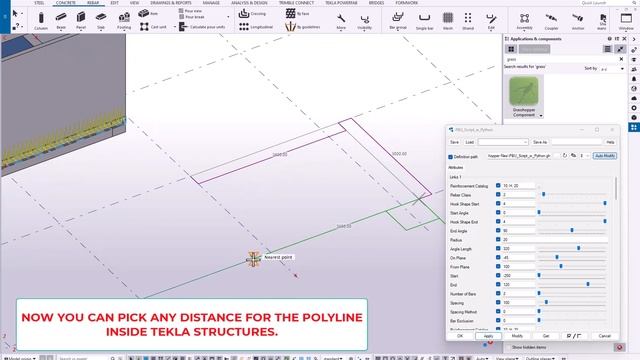Viewport: 640px width, 360px height.
Task: Click the Save attributes button
Action: click(x=454, y=142)
